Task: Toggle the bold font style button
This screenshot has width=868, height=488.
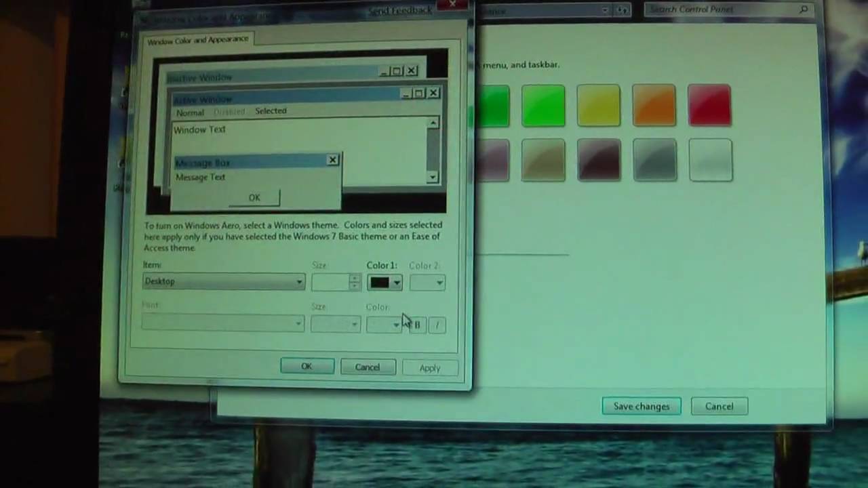Action: point(418,325)
